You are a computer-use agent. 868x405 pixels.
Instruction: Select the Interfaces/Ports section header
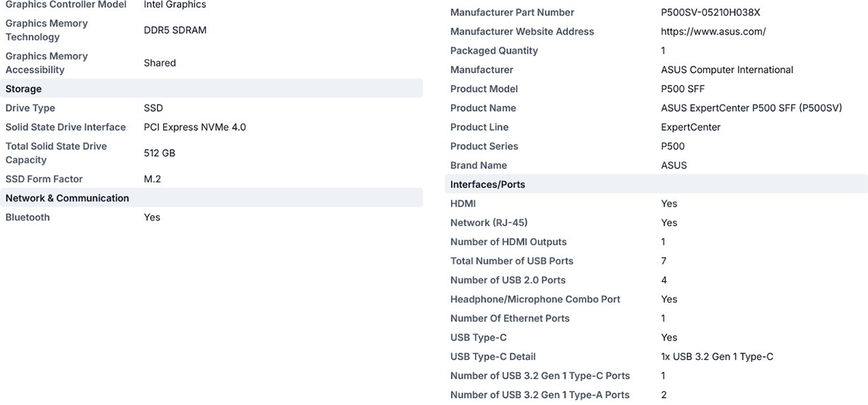656,184
